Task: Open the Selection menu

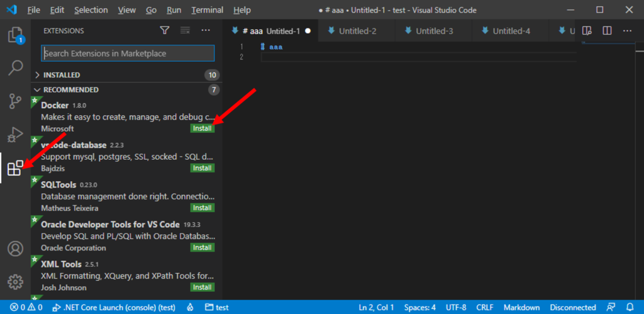Action: [x=91, y=10]
